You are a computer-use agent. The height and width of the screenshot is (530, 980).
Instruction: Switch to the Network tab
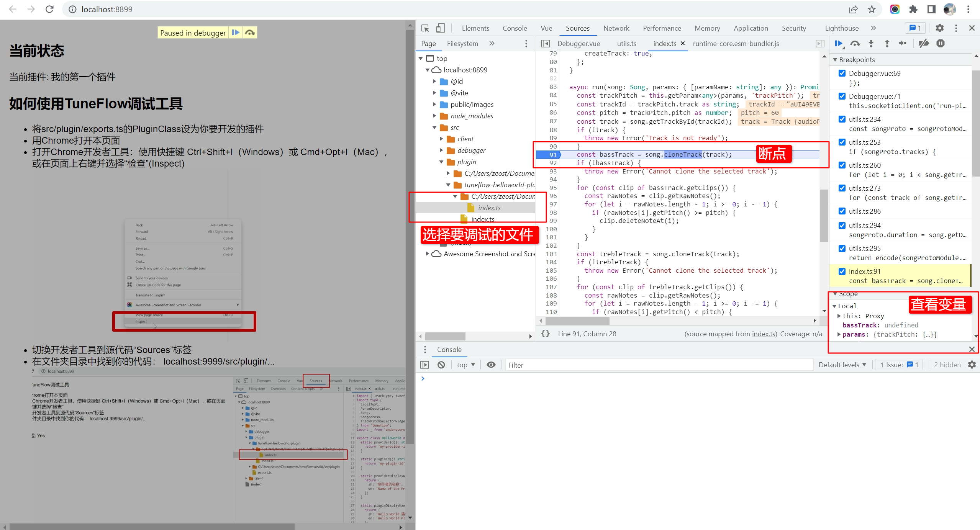coord(616,28)
